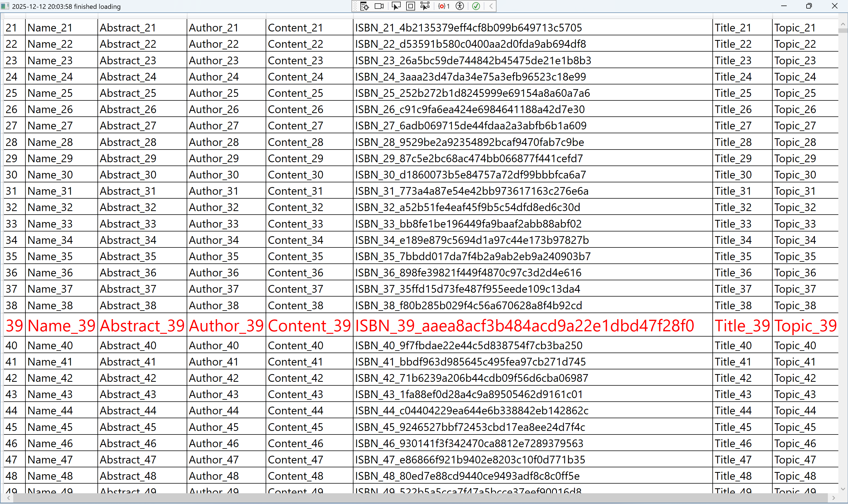Viewport: 848px width, 504px height.
Task: Select the Abstract_33 table cell
Action: point(128,224)
